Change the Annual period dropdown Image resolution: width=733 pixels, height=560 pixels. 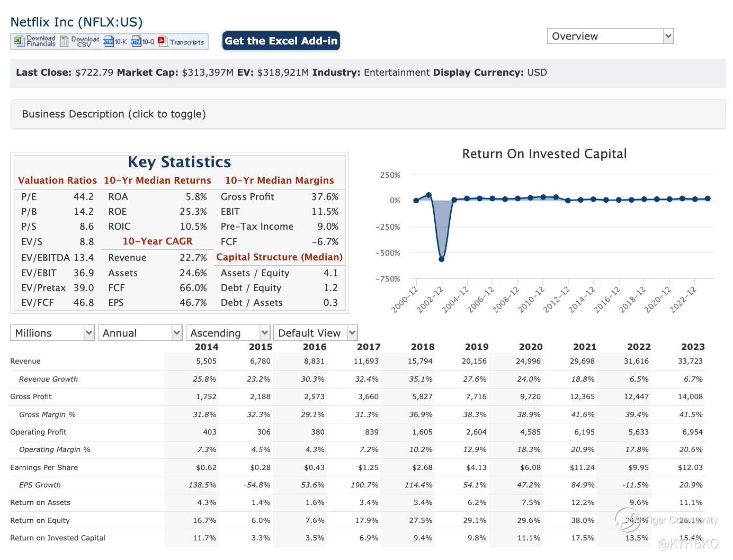[x=140, y=333]
